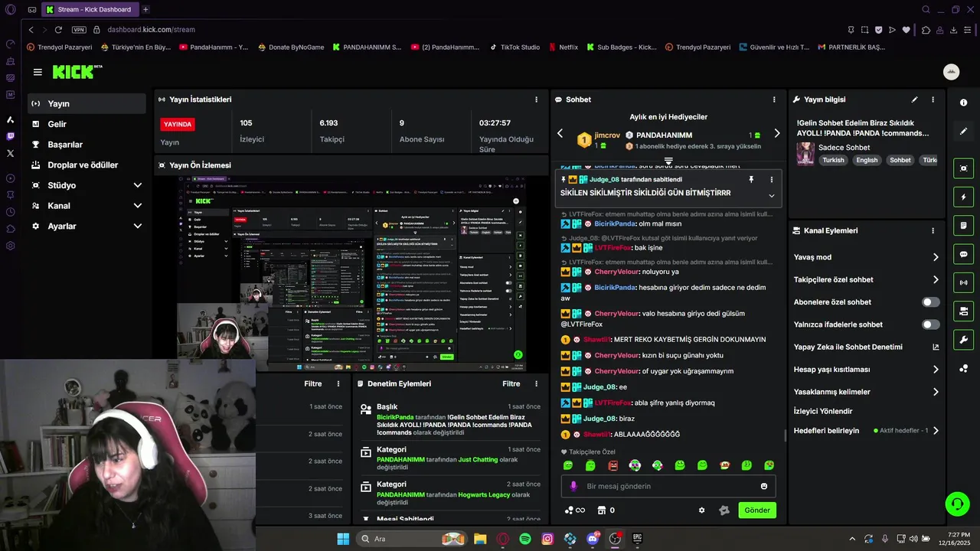Viewport: 980px width, 551px height.
Task: Expand the Kanal sidebar section
Action: (x=138, y=206)
